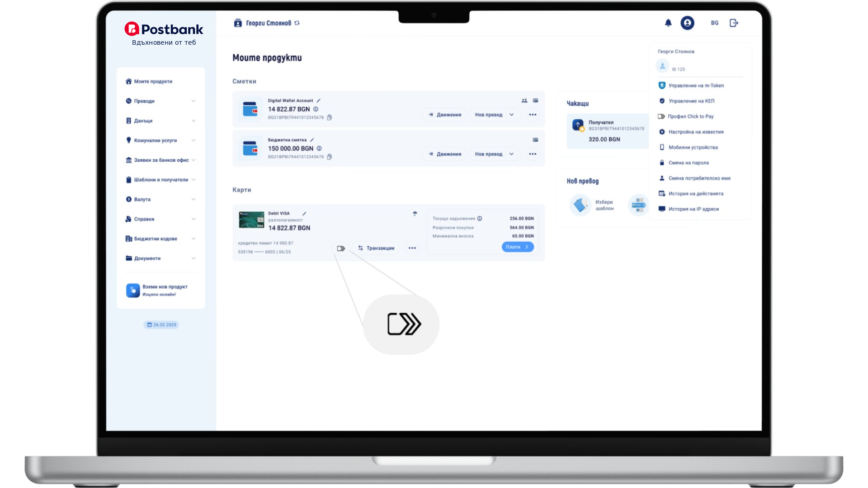Open more options for Бюджетна сметка

[x=533, y=154]
